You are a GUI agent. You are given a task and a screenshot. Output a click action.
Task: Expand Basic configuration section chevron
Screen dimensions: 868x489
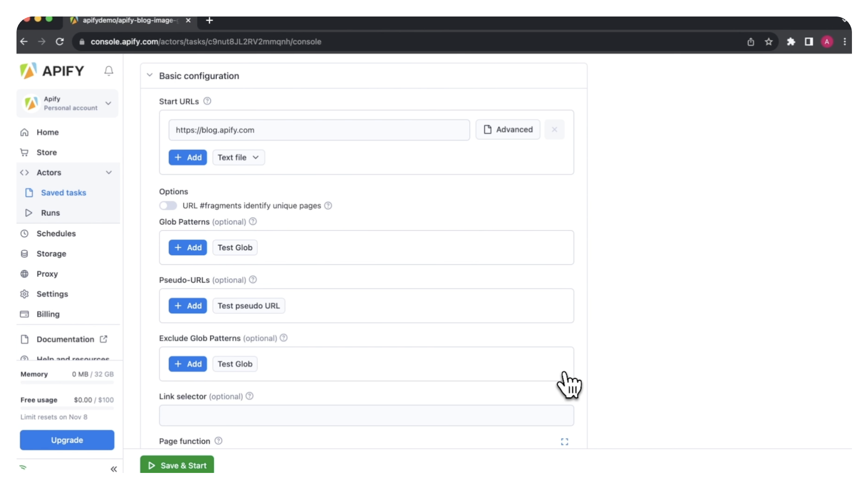149,76
